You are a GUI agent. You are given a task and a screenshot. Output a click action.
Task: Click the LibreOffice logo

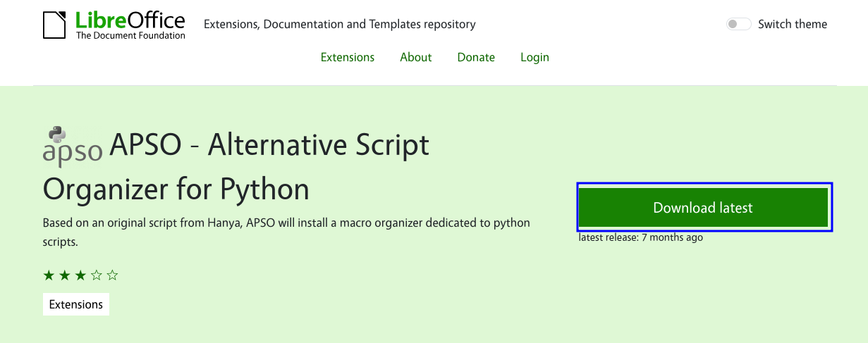(x=114, y=25)
